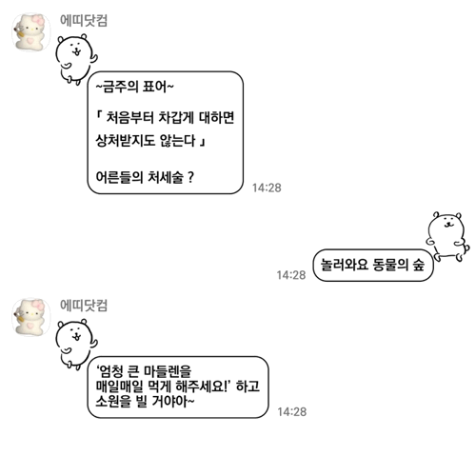The image size is (476, 476).
Task: Tap the bear sticker beside the 놀러와요 동물의 숲 bubble
Action: tap(448, 237)
